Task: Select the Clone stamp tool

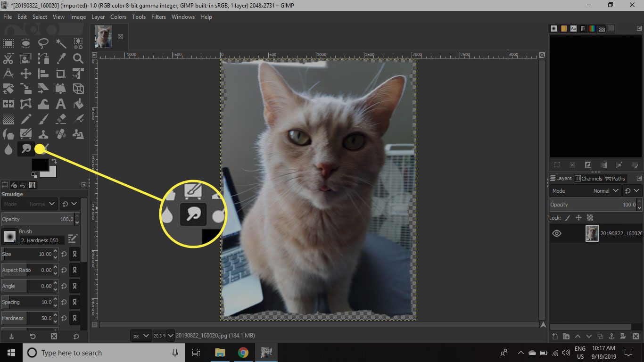Action: [43, 134]
